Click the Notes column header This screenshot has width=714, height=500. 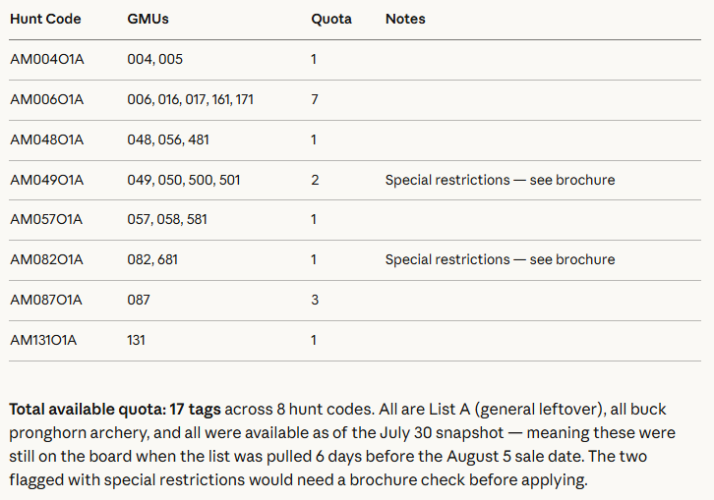coord(405,19)
